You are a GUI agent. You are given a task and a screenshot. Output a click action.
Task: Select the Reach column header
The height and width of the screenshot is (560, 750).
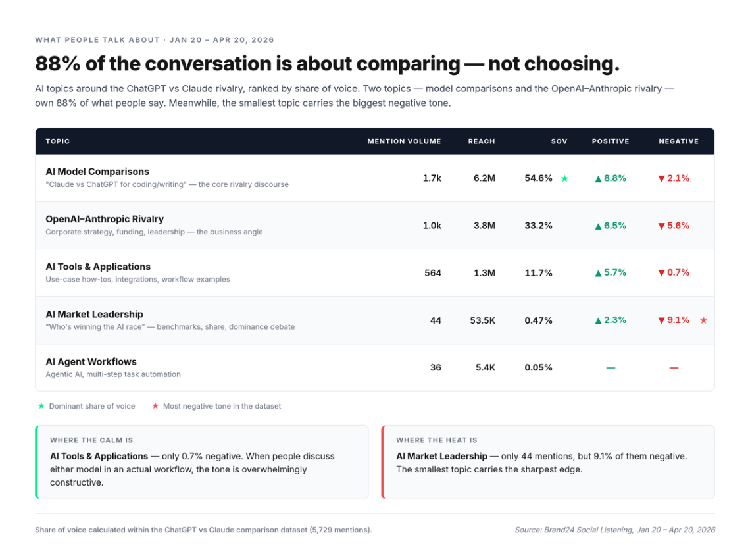click(x=482, y=141)
